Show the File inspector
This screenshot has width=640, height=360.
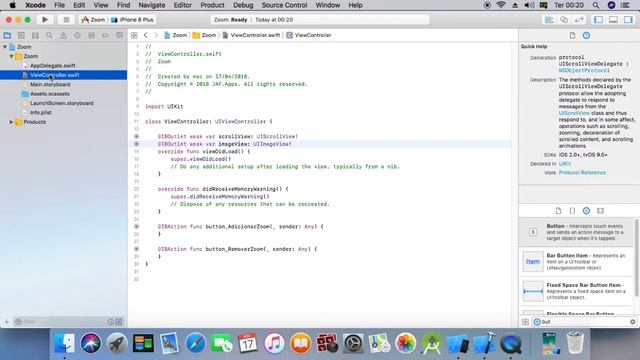(572, 36)
